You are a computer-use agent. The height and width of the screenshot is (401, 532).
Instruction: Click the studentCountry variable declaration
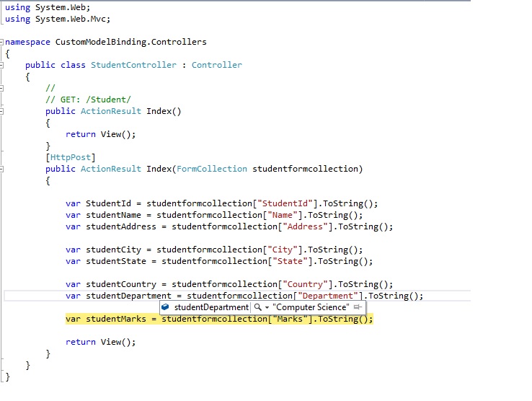point(121,284)
